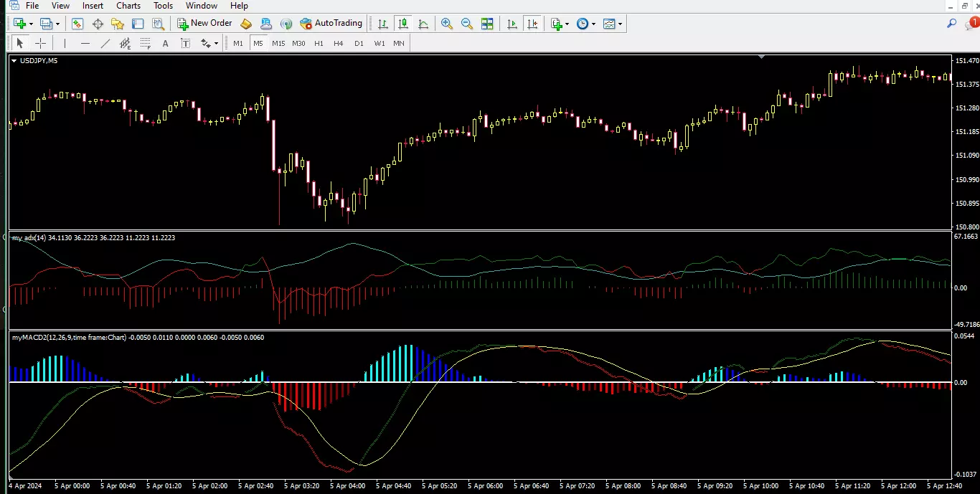This screenshot has width=980, height=494.
Task: Toggle the AutoTrading button
Action: 331,23
